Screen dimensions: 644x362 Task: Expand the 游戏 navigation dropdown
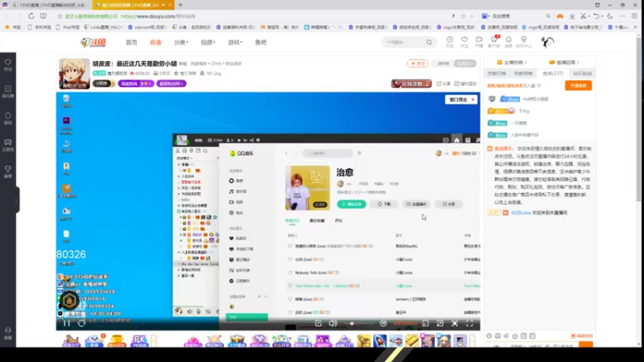pos(235,43)
